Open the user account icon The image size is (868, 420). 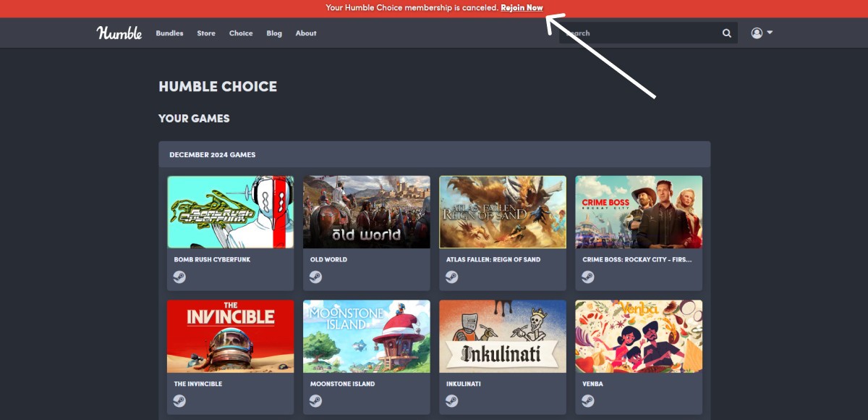coord(757,33)
